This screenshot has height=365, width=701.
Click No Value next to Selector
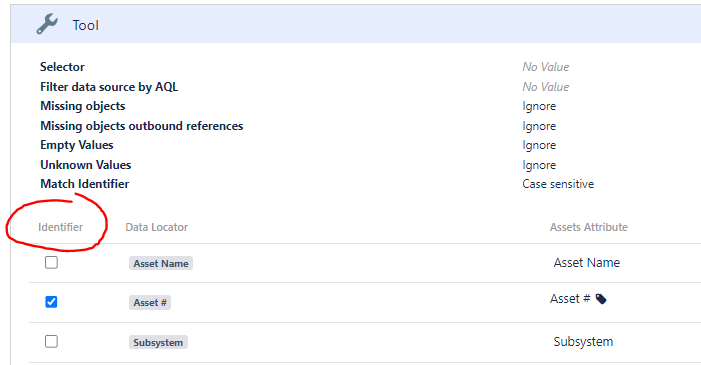(546, 67)
